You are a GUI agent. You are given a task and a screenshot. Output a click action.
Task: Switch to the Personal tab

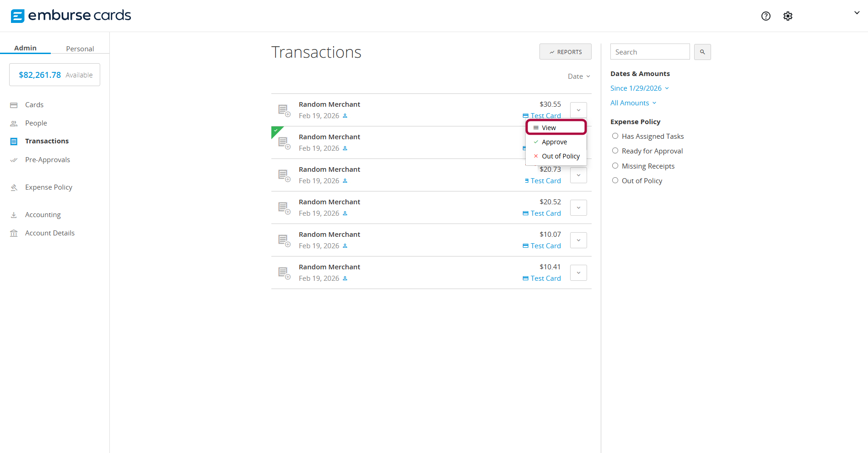[x=80, y=49]
